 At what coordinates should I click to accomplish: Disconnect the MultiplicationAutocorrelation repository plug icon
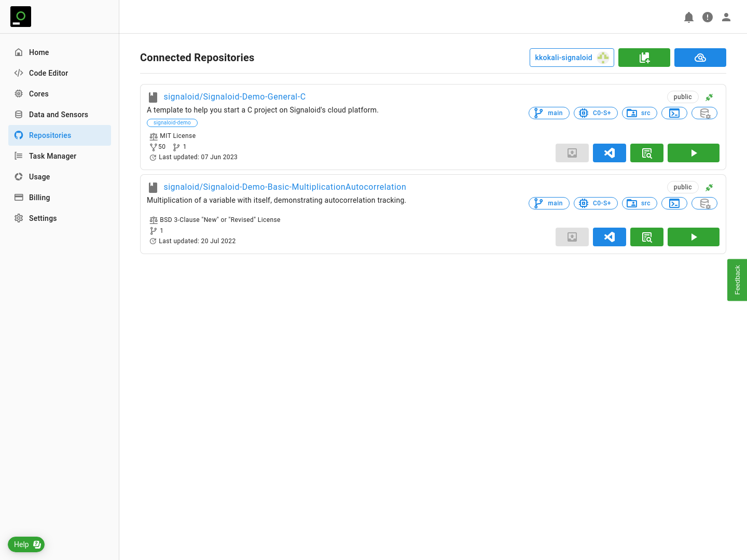(709, 187)
